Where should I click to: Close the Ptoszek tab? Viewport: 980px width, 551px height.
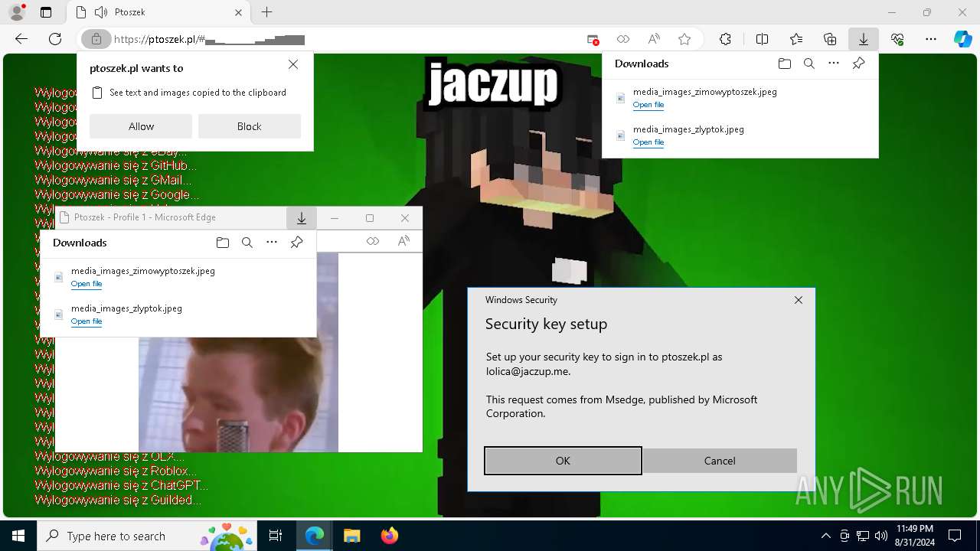[x=238, y=12]
